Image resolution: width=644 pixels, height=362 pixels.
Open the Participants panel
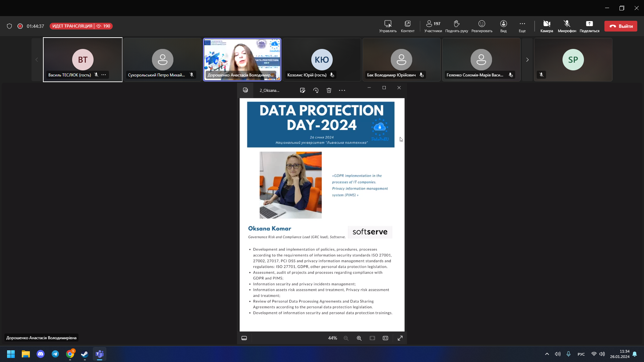pos(433,26)
